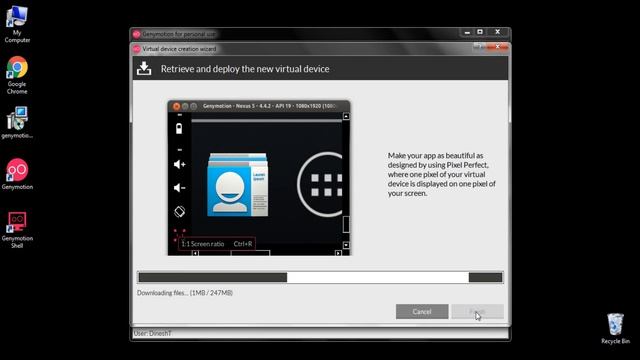Launch Genymotion desktop shortcut
Viewport: 640px width, 360px height.
click(17, 174)
